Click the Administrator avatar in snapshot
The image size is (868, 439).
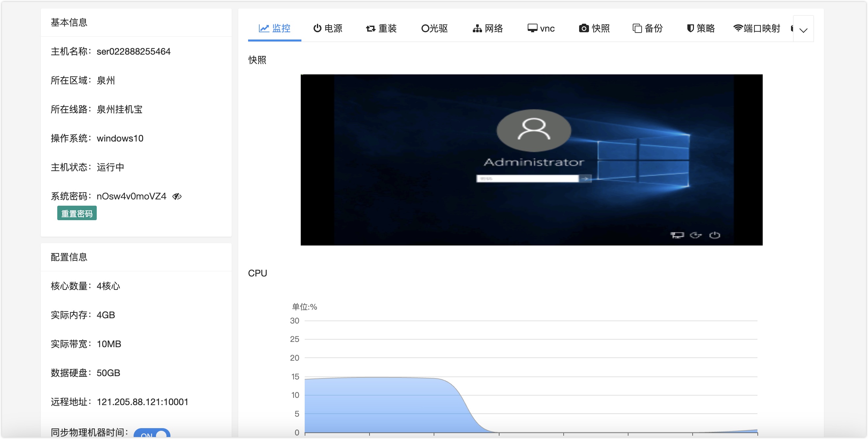[534, 130]
